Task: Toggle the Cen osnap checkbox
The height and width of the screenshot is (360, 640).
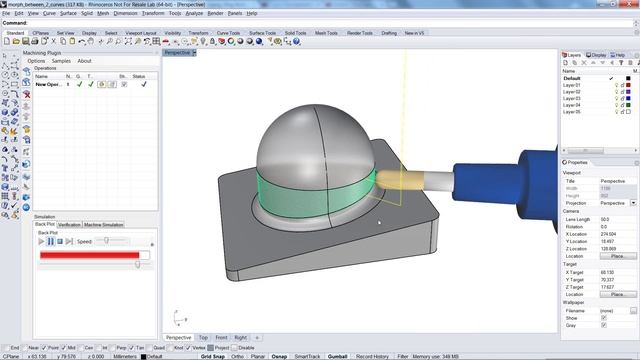Action: [x=80, y=348]
